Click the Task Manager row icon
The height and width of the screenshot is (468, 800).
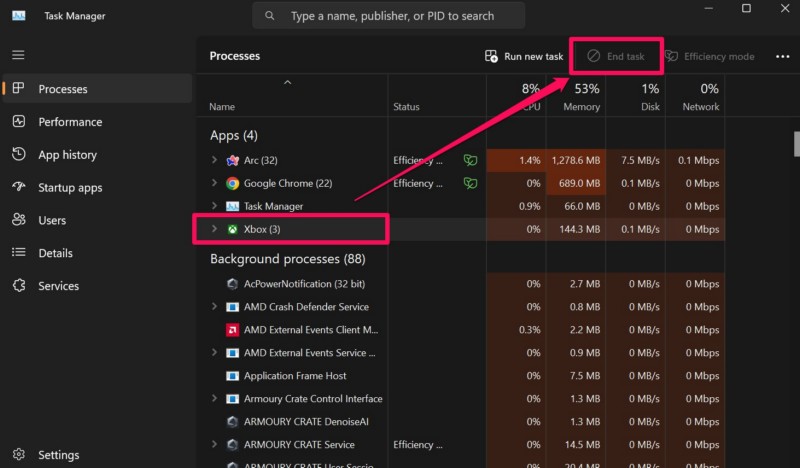tap(233, 206)
